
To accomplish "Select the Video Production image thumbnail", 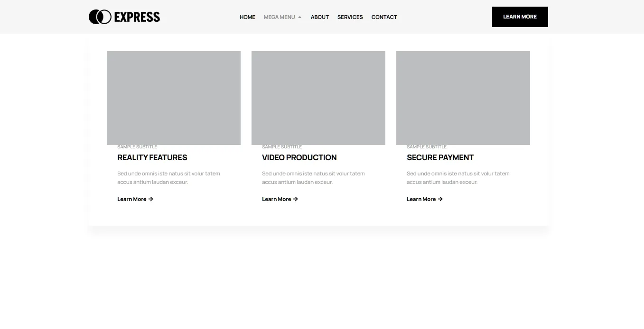I will [318, 98].
